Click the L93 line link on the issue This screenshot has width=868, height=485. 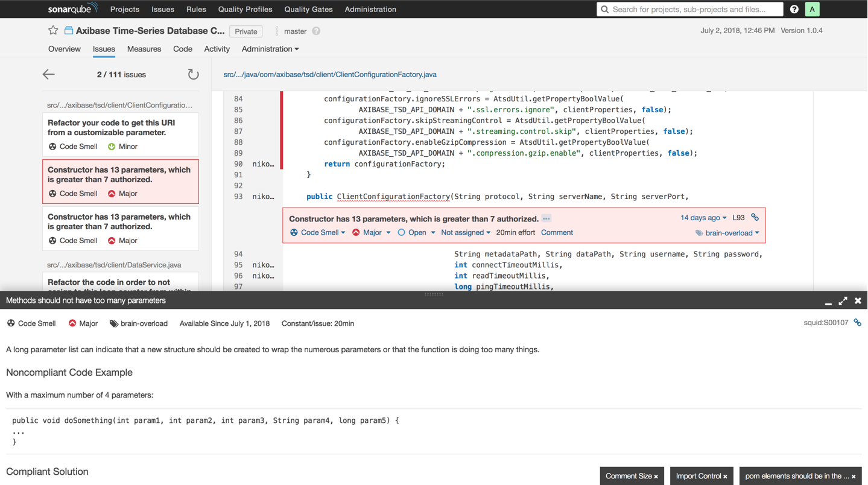[738, 218]
